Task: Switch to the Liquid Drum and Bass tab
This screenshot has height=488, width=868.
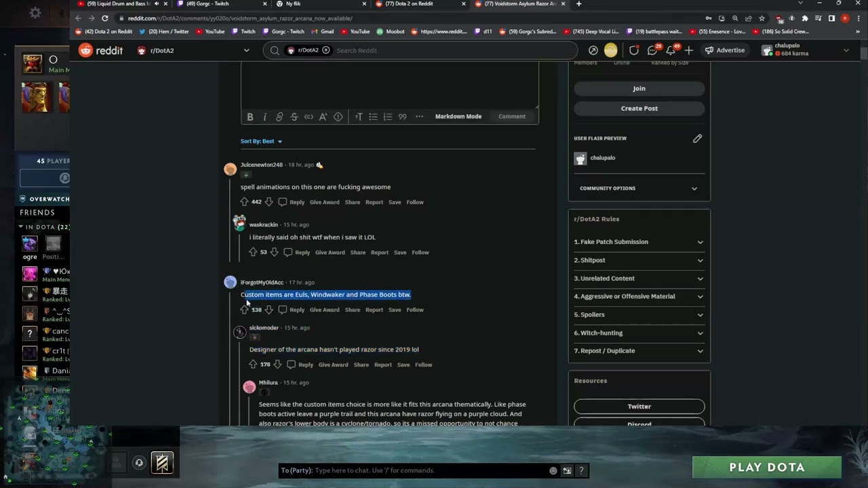Action: pos(122,4)
